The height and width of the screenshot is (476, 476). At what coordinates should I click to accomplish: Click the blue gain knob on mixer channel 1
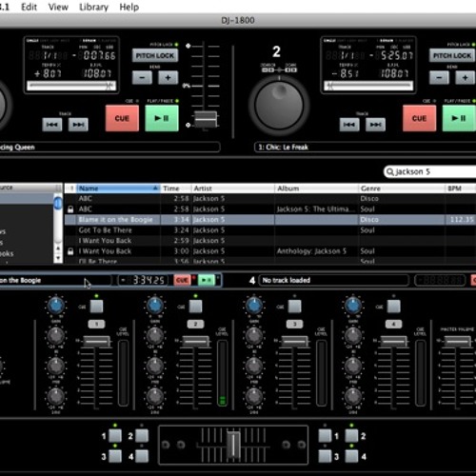click(56, 306)
